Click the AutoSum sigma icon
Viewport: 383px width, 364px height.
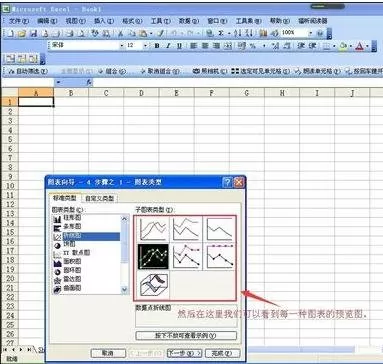(221, 33)
